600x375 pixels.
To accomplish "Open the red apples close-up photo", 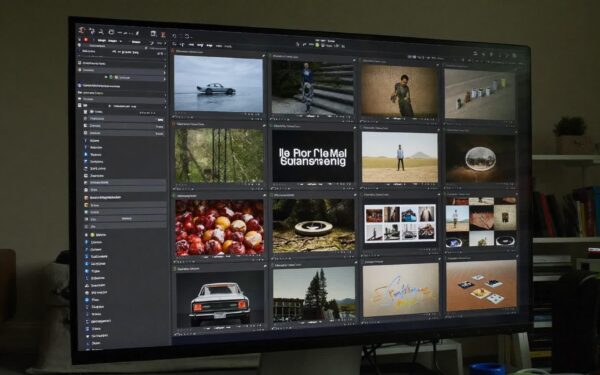I will [x=220, y=227].
